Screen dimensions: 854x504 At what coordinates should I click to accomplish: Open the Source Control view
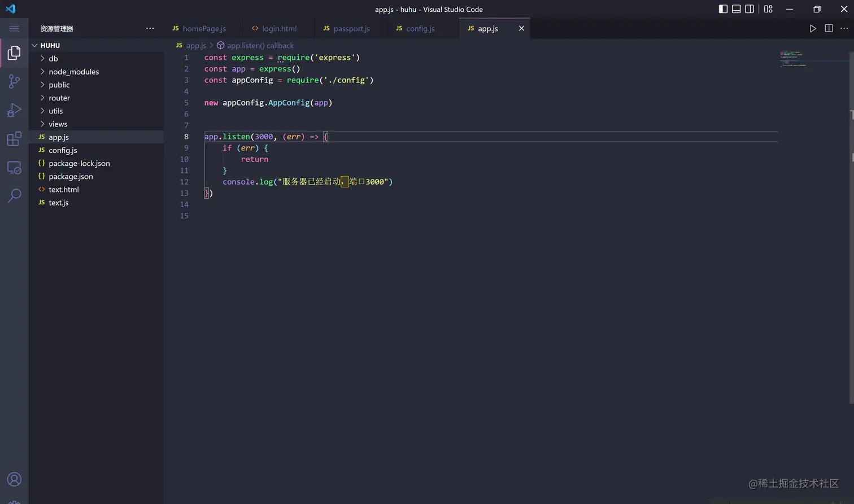14,82
